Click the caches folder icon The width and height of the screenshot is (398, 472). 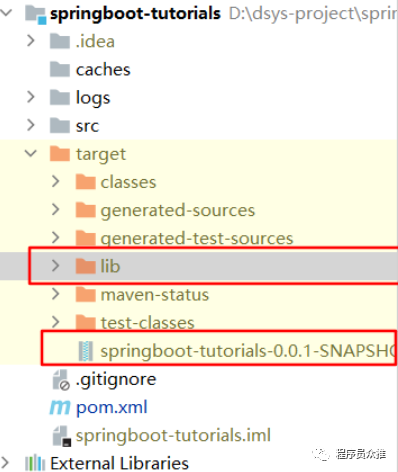coord(60,69)
